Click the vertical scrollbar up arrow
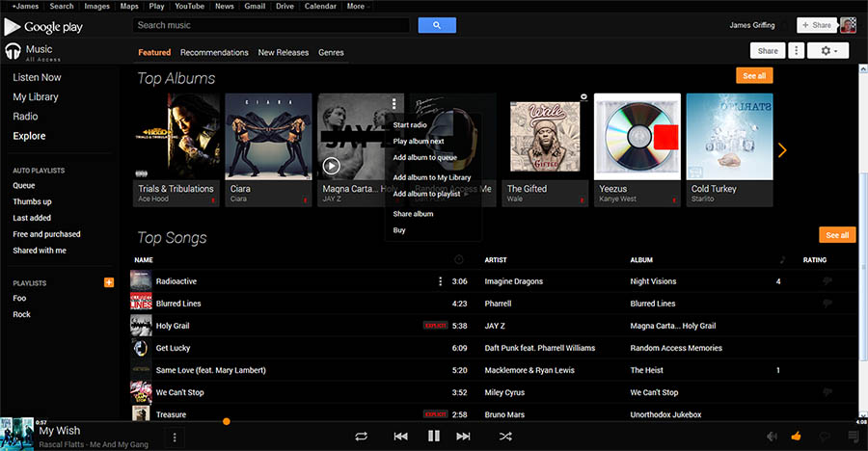868x451 pixels. point(863,68)
